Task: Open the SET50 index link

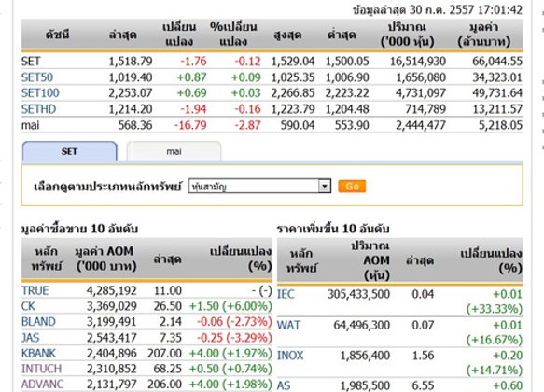Action: (x=37, y=77)
